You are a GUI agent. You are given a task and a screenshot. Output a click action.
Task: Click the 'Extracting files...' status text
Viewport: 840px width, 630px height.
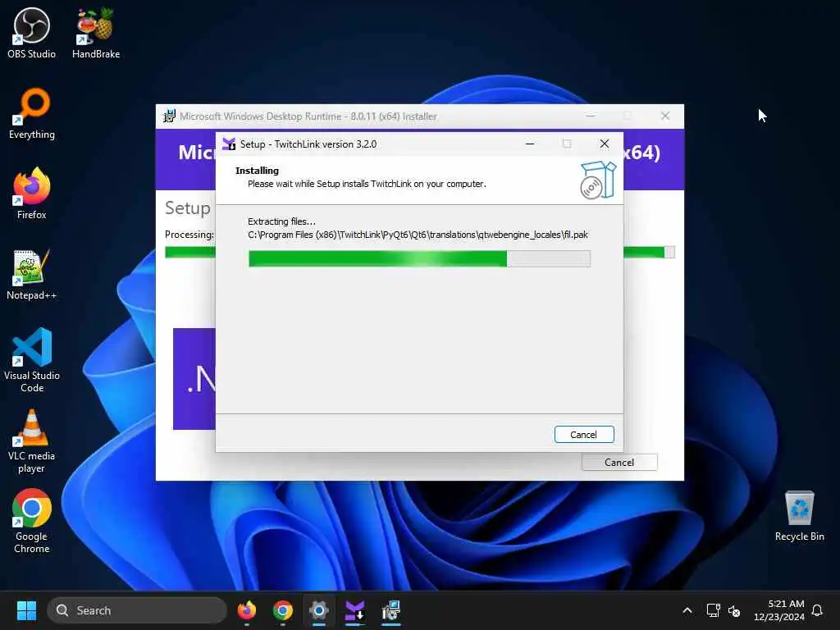click(282, 221)
